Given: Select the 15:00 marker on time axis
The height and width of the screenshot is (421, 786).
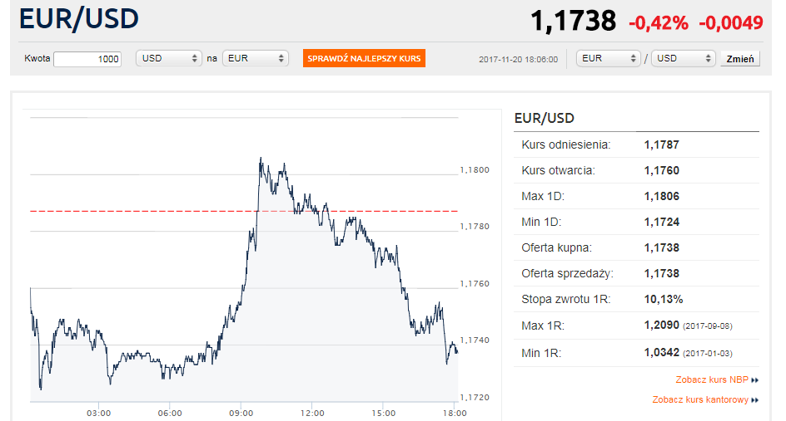Looking at the screenshot, I should click(x=384, y=411).
